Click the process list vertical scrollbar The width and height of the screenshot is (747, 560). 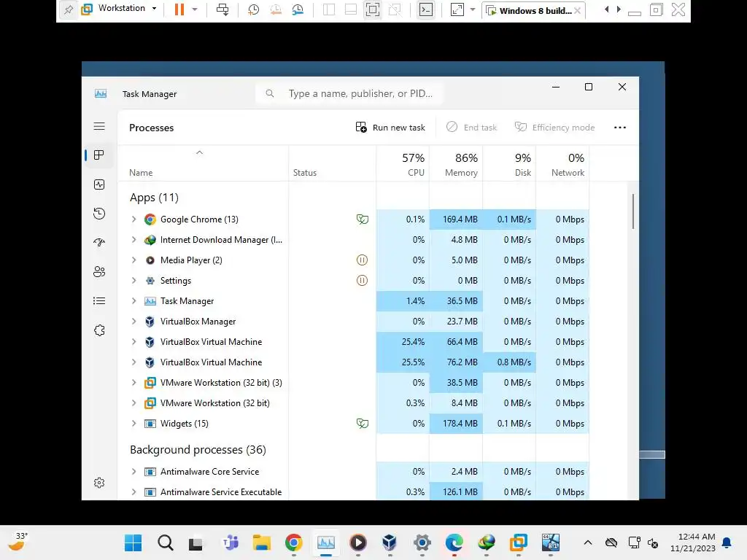633,211
